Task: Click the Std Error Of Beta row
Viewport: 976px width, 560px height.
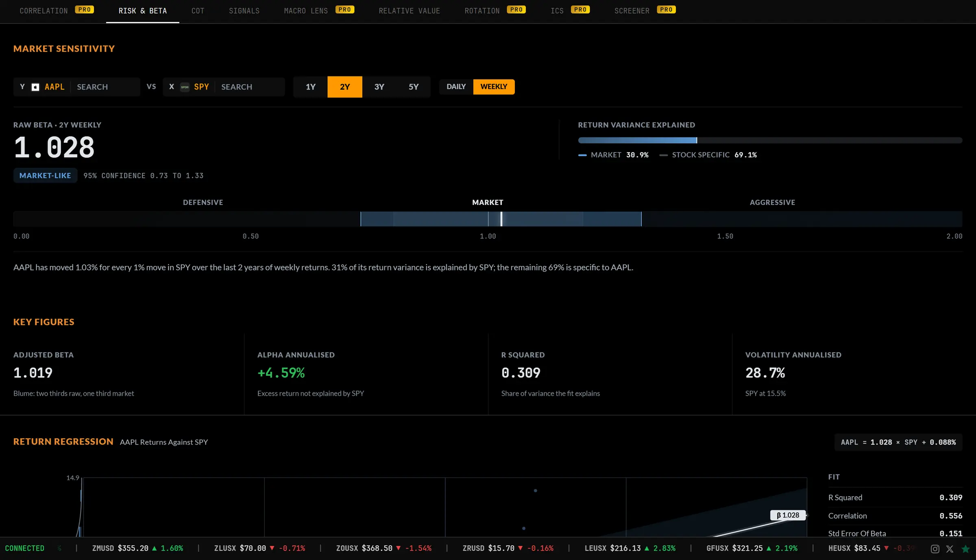Action: point(895,533)
